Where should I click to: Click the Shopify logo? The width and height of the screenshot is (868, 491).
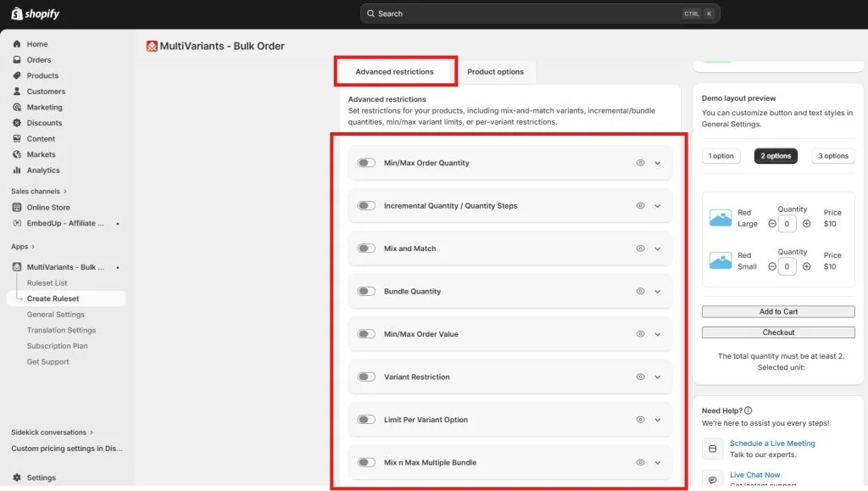(36, 14)
